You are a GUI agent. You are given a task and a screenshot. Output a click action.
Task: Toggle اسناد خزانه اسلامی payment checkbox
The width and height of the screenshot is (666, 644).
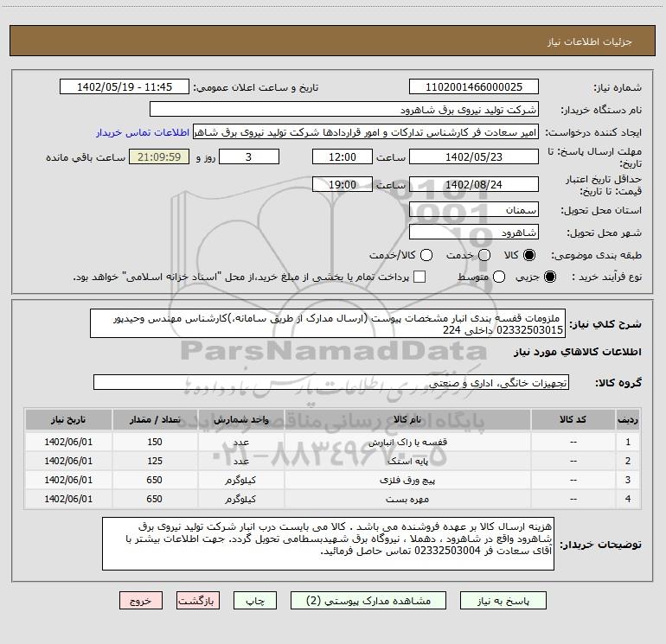(419, 277)
